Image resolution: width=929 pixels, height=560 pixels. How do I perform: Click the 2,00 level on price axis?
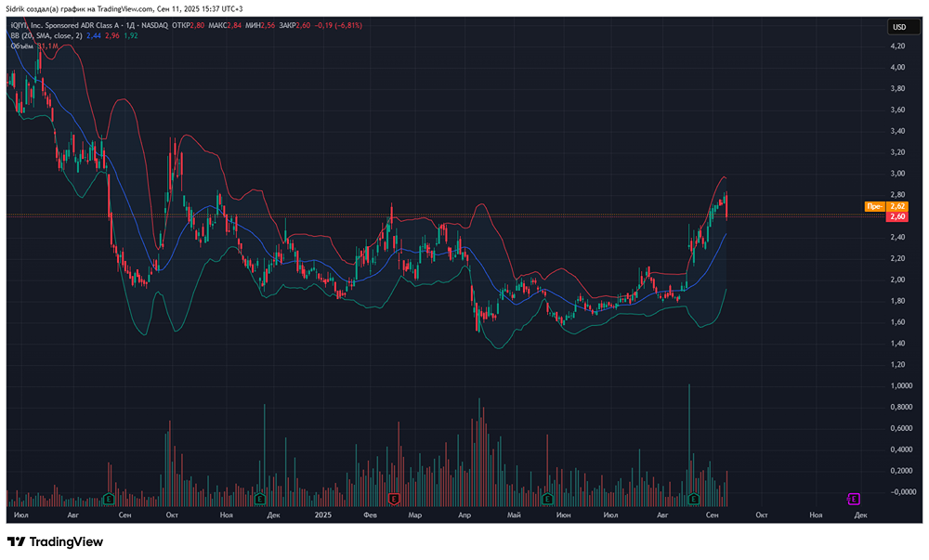coord(897,280)
